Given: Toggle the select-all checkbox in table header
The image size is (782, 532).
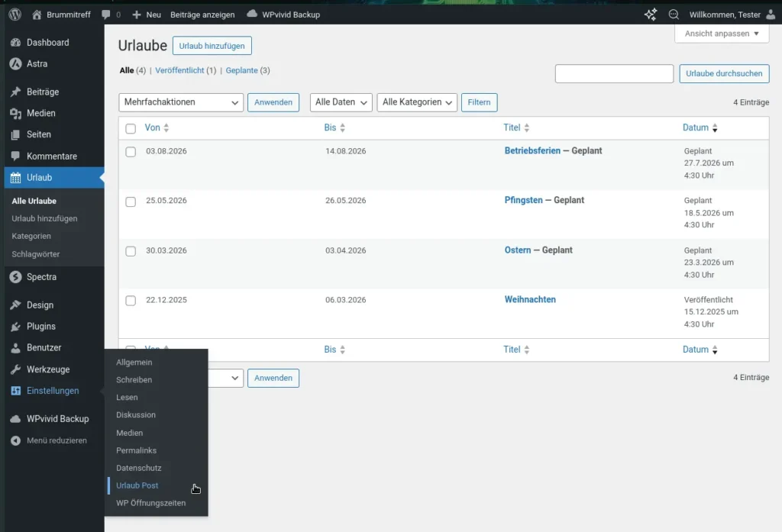Looking at the screenshot, I should click(x=131, y=129).
